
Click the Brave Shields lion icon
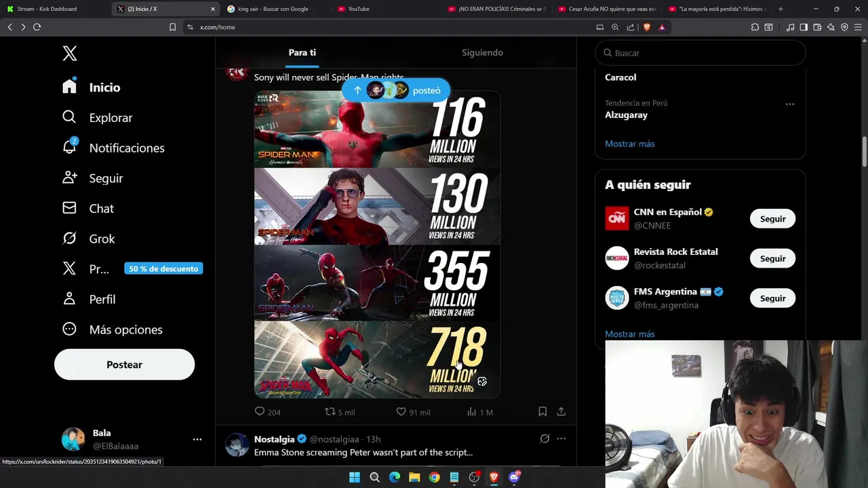(646, 27)
